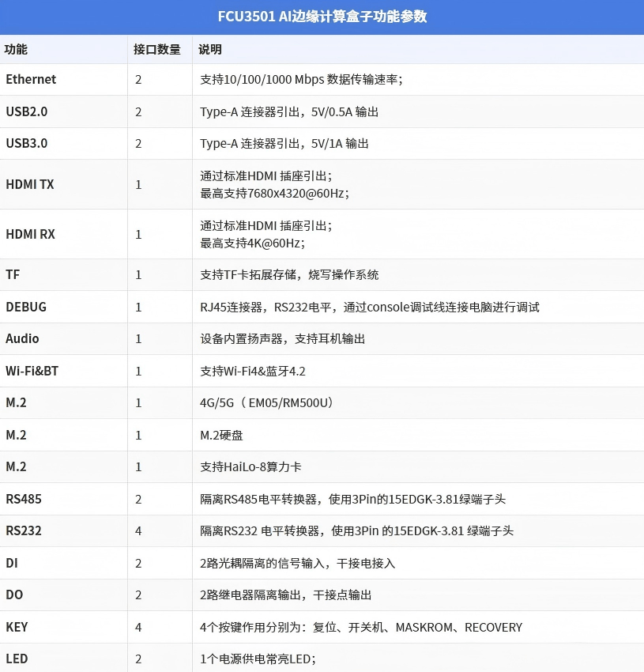Viewport: 644px width, 672px height.
Task: Click the '隔离RS485电平转换器' description
Action: [x=258, y=500]
